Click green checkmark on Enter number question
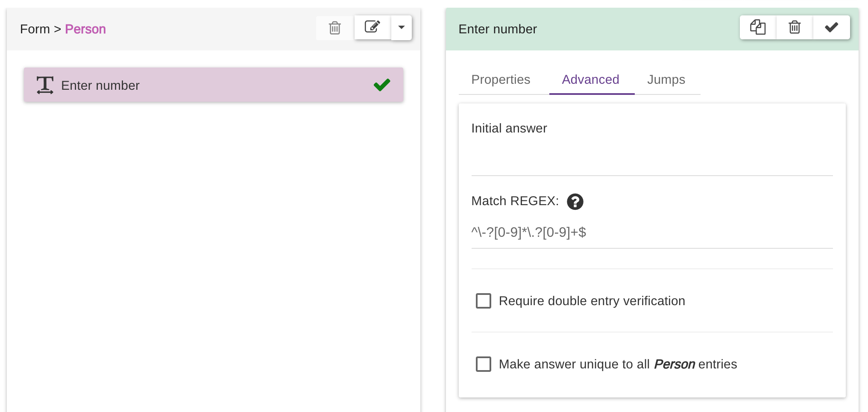 click(382, 85)
